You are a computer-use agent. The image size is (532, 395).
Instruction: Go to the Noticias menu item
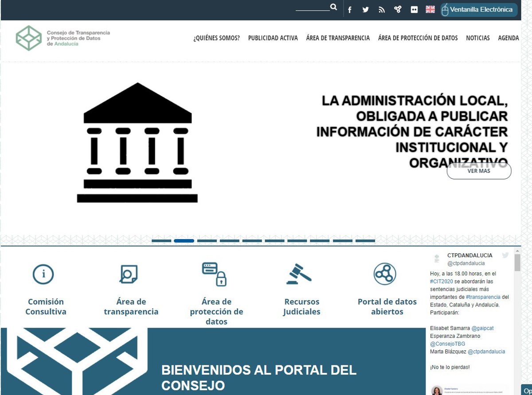(x=477, y=38)
